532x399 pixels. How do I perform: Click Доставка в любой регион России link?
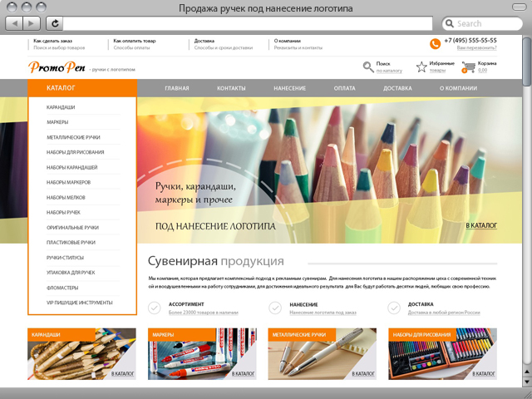coord(444,313)
